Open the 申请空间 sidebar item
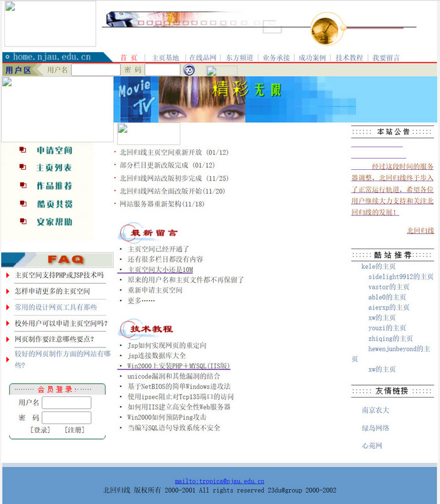This screenshot has width=440, height=504. point(54,150)
